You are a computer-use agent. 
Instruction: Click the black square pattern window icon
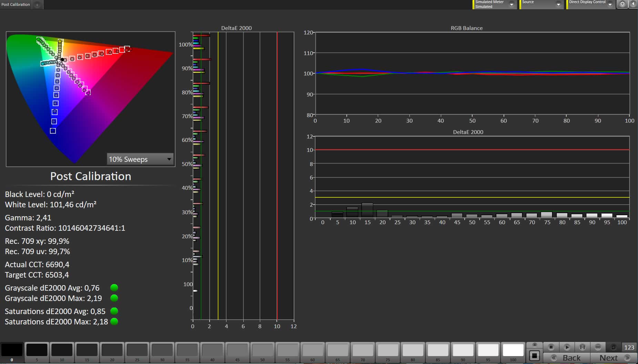point(534,355)
